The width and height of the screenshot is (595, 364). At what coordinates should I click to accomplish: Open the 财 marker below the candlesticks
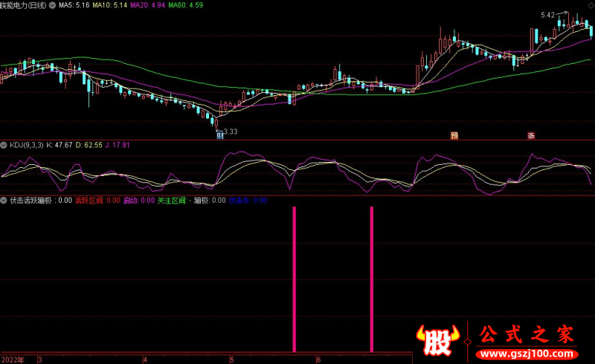[x=220, y=135]
